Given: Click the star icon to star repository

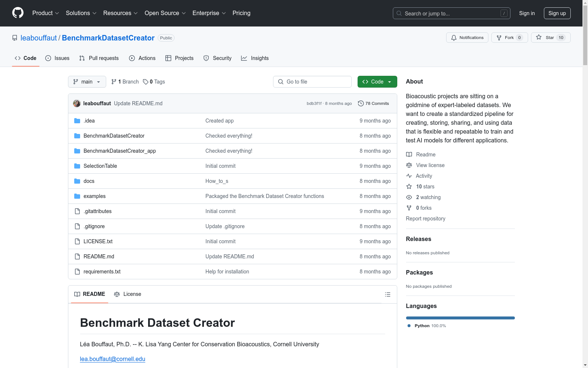Looking at the screenshot, I should (539, 37).
